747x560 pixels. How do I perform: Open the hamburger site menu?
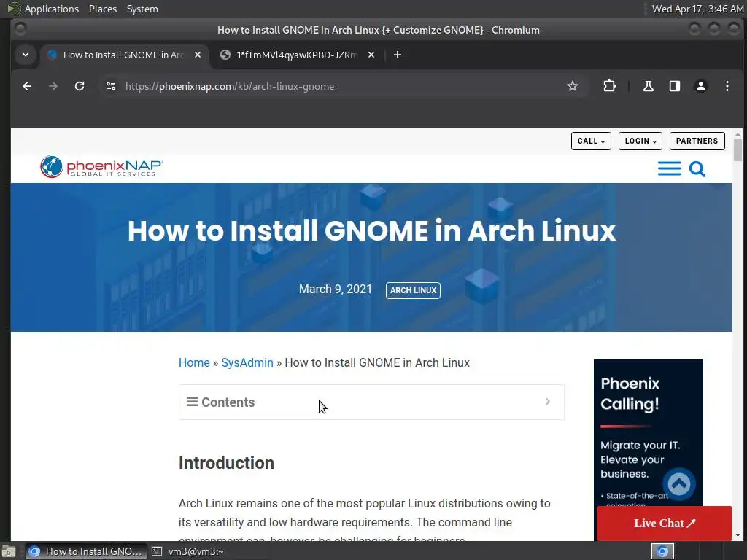click(670, 168)
